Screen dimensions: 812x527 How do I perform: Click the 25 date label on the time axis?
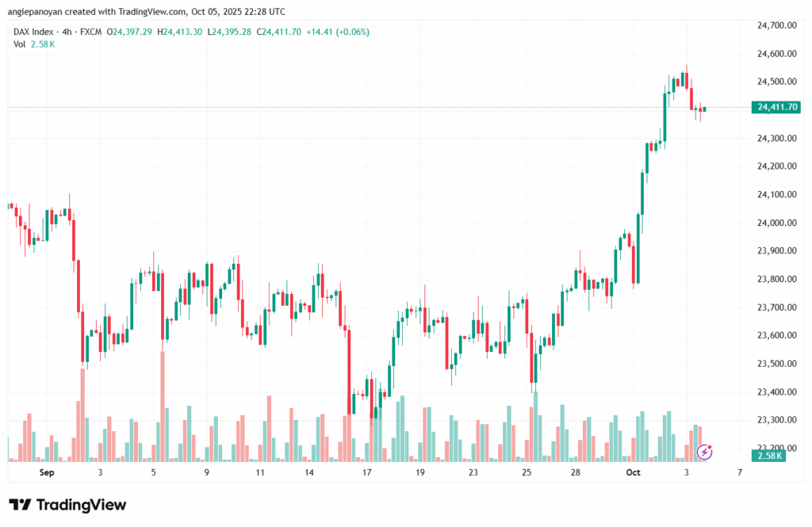[527, 472]
